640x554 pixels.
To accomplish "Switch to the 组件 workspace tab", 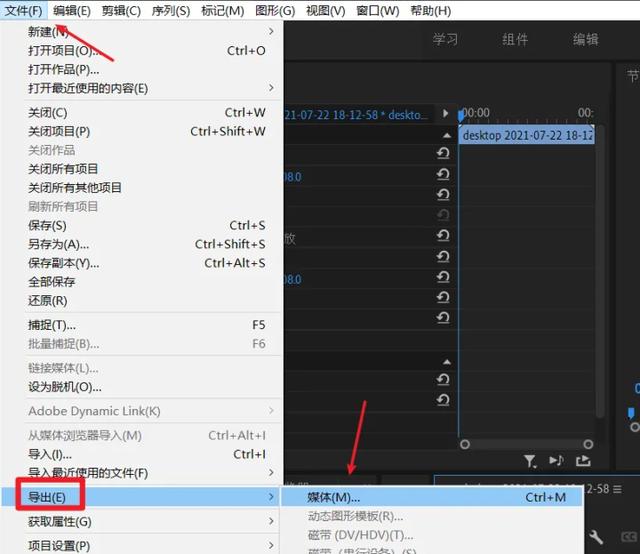I will click(x=515, y=40).
